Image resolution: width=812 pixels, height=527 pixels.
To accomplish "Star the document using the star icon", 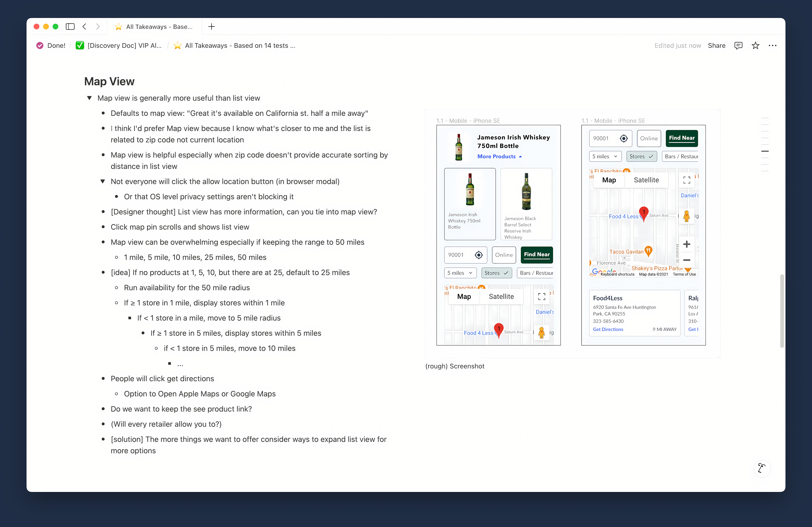I will coord(755,45).
